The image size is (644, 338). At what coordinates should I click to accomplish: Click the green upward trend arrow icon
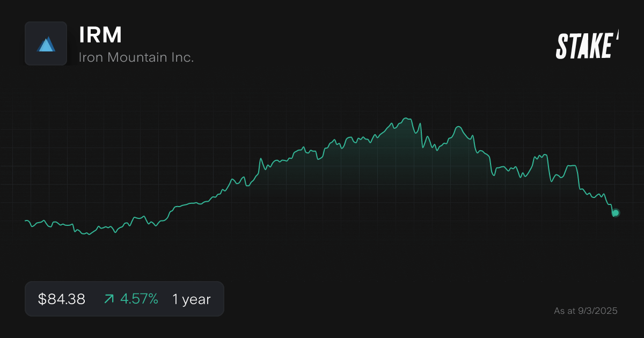click(109, 299)
